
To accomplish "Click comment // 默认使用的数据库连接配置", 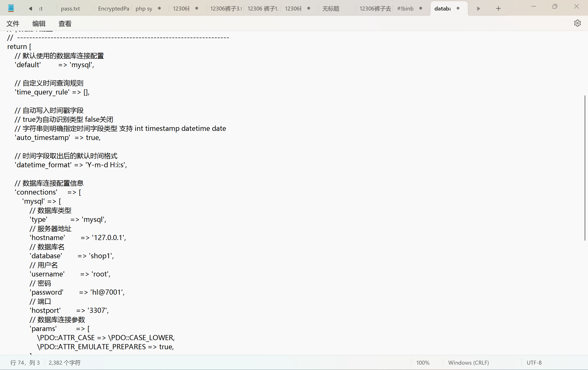I will [59, 56].
